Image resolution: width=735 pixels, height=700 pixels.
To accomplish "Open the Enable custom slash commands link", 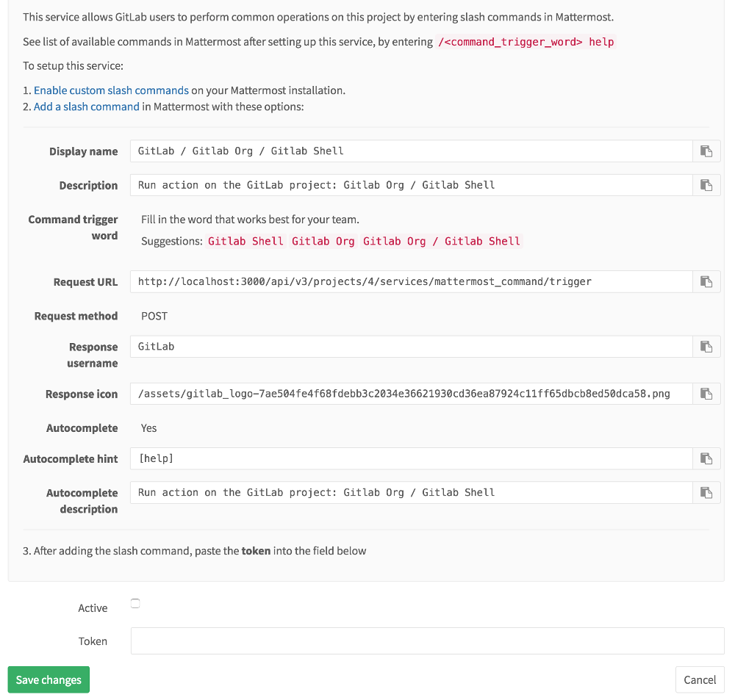I will point(111,90).
